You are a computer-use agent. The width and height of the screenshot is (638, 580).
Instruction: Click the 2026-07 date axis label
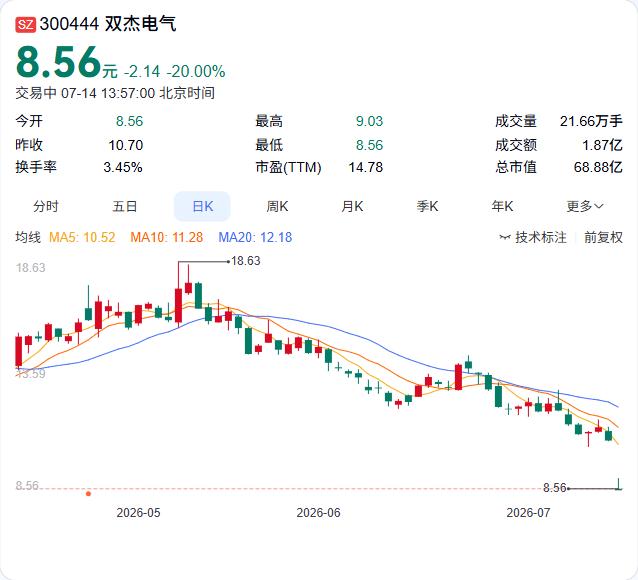pos(528,512)
